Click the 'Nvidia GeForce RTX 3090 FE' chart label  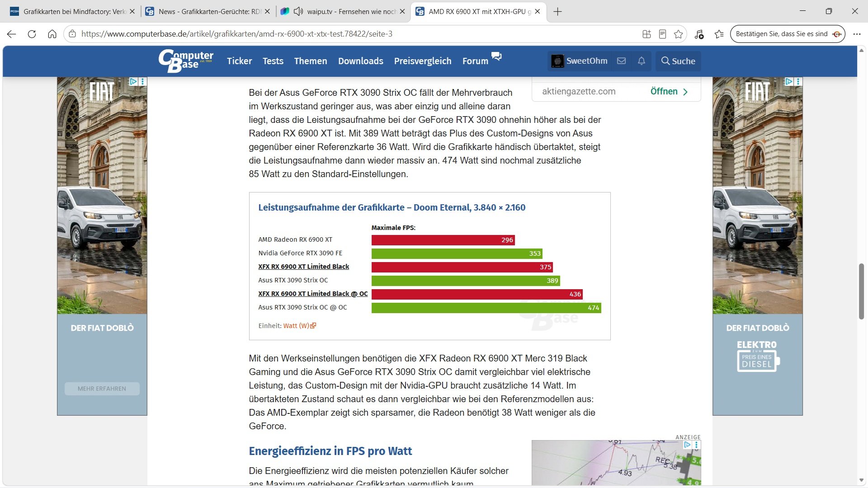[x=300, y=253]
